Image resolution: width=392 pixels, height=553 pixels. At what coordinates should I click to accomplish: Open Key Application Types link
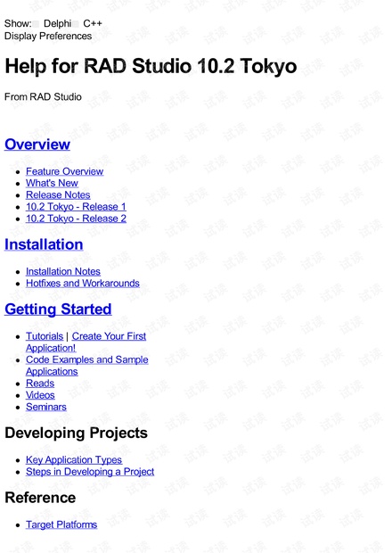point(74,460)
